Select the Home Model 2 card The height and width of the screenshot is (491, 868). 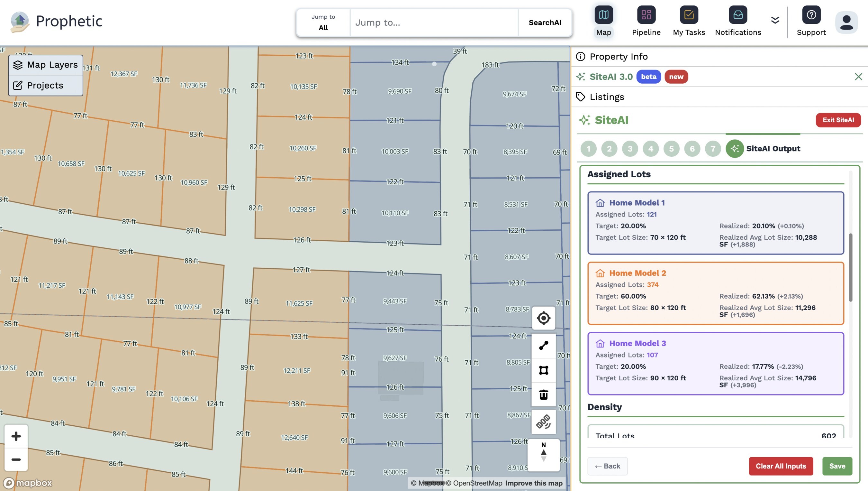(x=716, y=293)
